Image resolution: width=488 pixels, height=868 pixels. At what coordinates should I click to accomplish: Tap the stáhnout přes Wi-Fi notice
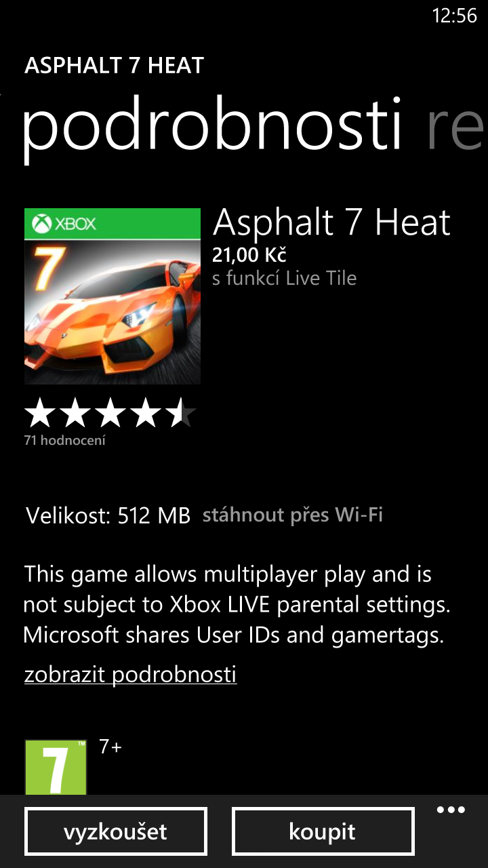pos(293,515)
